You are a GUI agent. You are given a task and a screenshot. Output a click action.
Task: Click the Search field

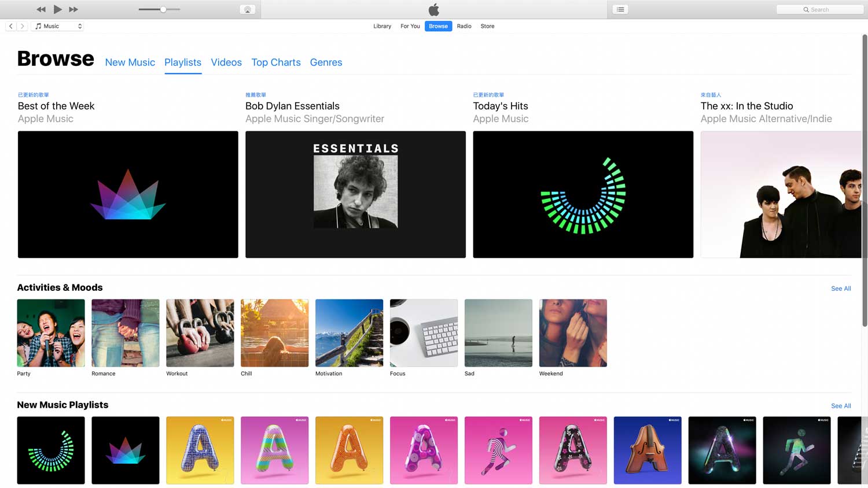click(x=820, y=9)
